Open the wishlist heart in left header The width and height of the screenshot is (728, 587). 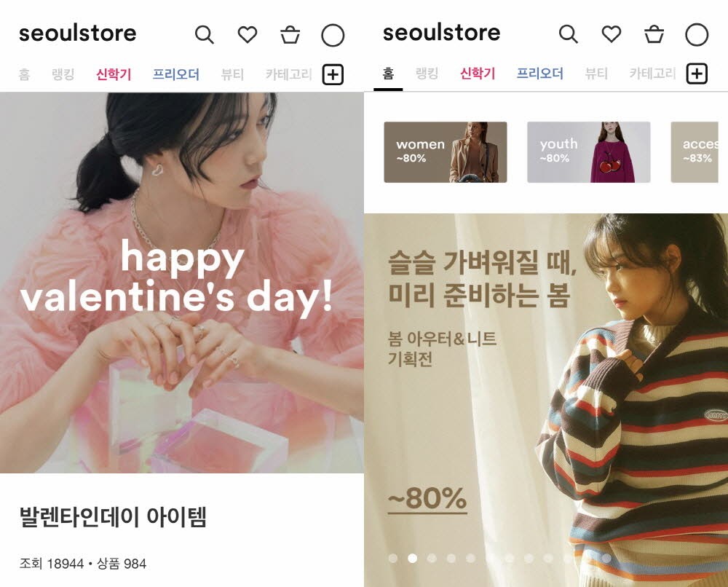(248, 35)
